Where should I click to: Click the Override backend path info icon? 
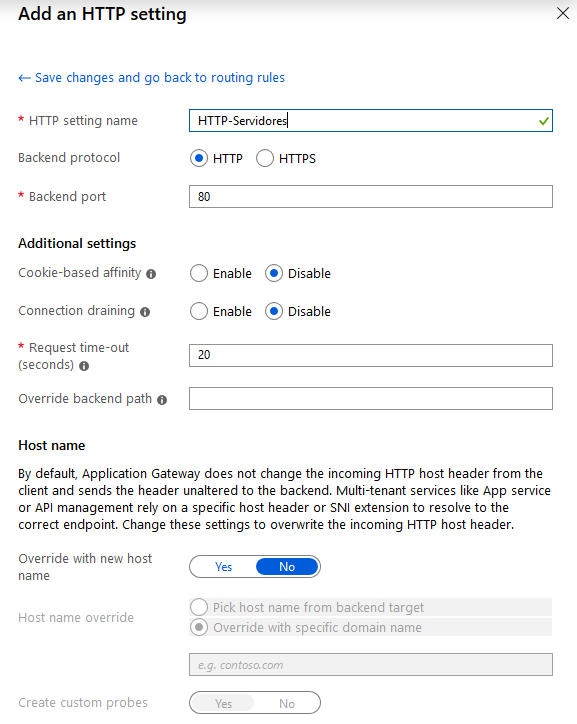tap(162, 400)
